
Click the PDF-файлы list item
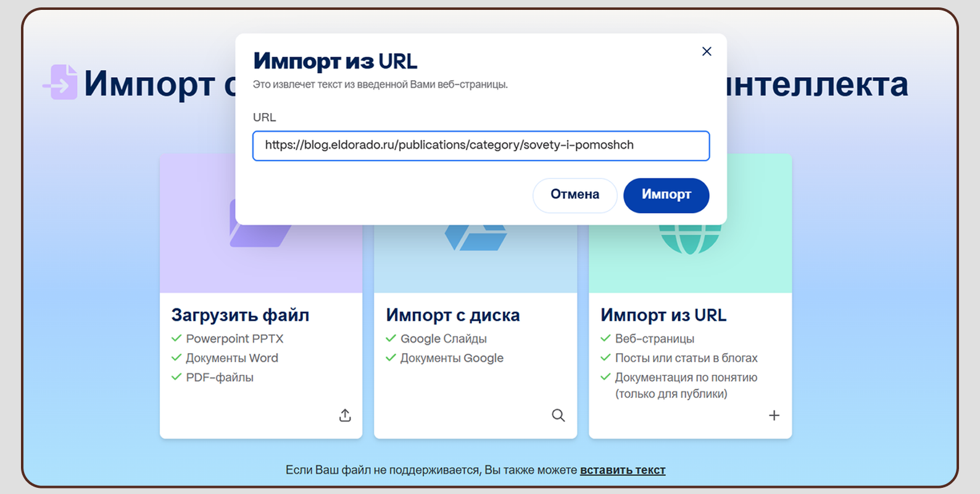pyautogui.click(x=220, y=377)
